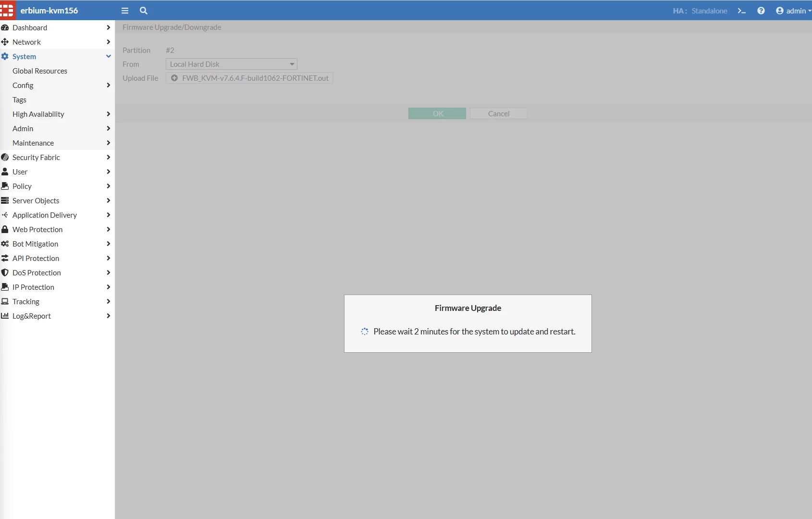Screen dimensions: 812x519
Task: Open the admin account dropdown
Action: [794, 11]
